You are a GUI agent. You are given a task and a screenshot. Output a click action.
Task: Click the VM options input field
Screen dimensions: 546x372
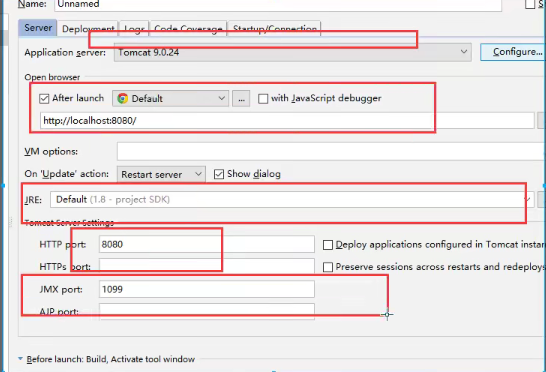pyautogui.click(x=331, y=152)
